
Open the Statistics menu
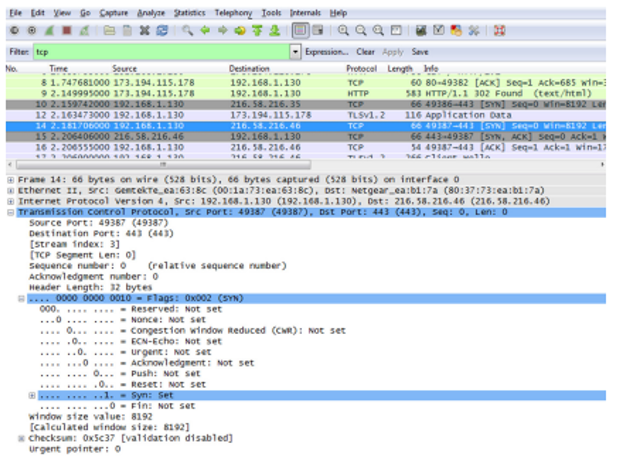point(191,13)
